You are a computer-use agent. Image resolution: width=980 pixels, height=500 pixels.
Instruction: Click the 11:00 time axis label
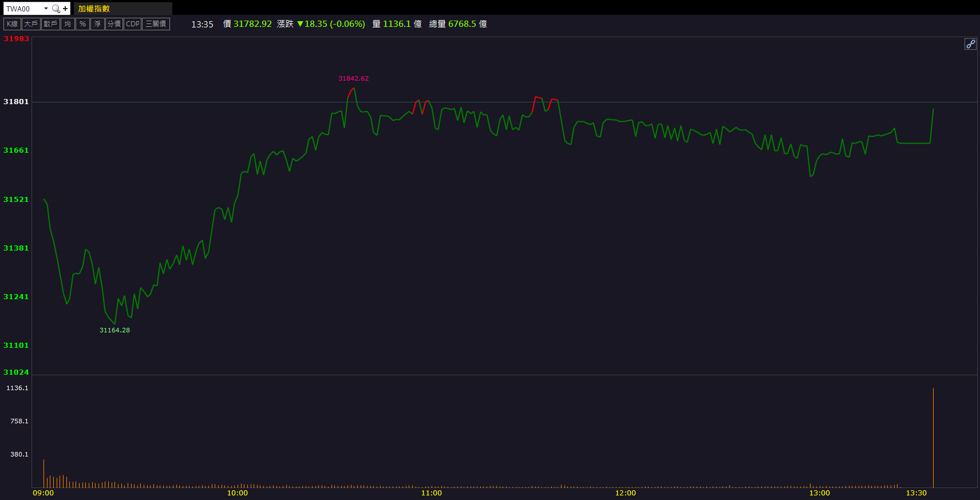point(431,493)
